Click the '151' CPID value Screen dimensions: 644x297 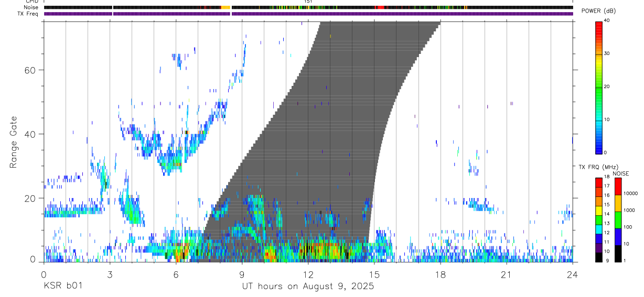(308, 2)
